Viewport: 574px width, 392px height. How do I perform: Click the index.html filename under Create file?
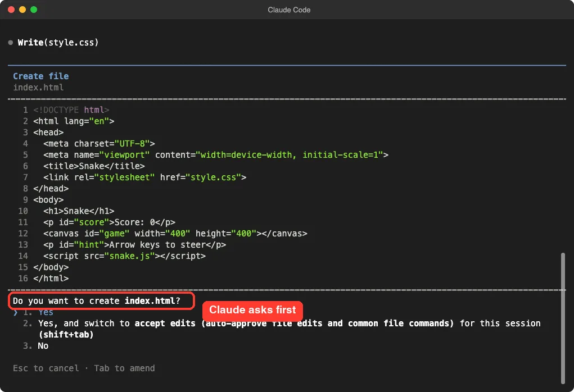click(38, 88)
